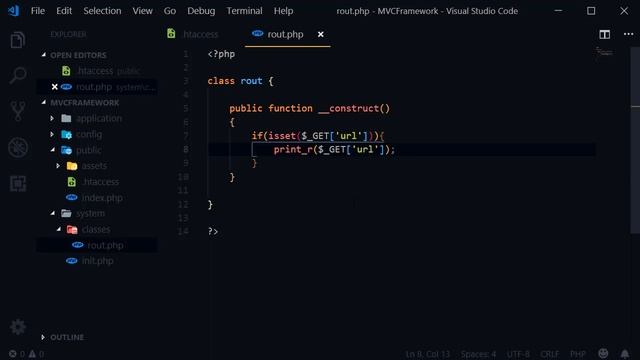This screenshot has width=640, height=360.
Task: Click the errors count icon in status bar
Action: [13, 354]
